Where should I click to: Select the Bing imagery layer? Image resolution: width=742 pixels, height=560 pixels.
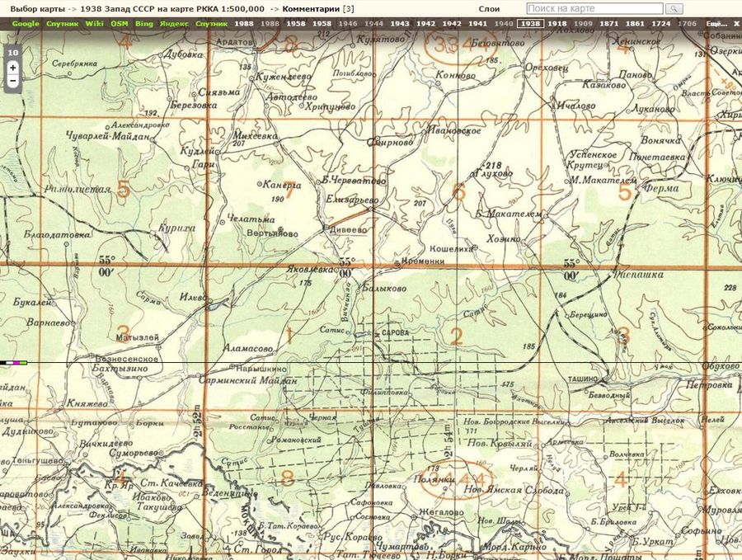point(144,24)
